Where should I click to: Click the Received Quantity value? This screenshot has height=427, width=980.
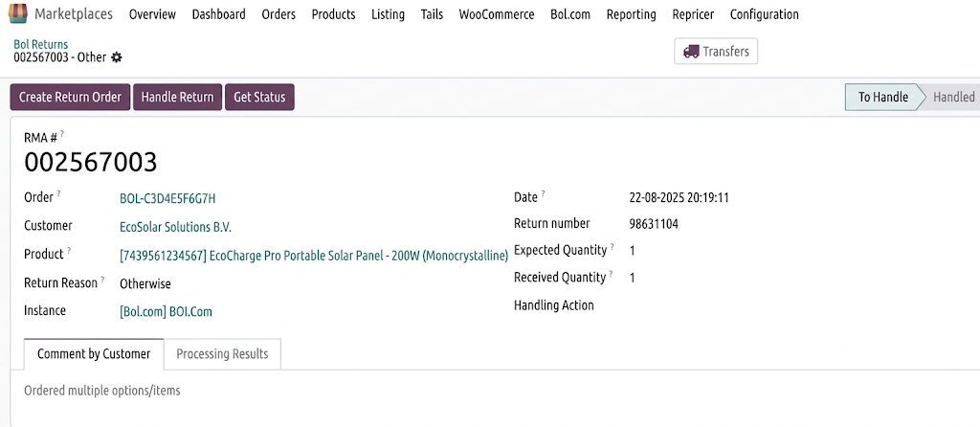(633, 278)
